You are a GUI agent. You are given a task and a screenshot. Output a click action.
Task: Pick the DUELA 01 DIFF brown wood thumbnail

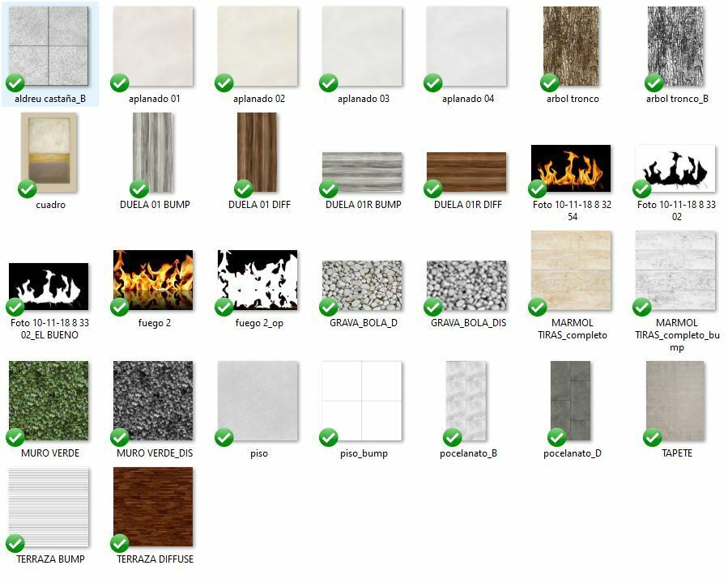[258, 152]
